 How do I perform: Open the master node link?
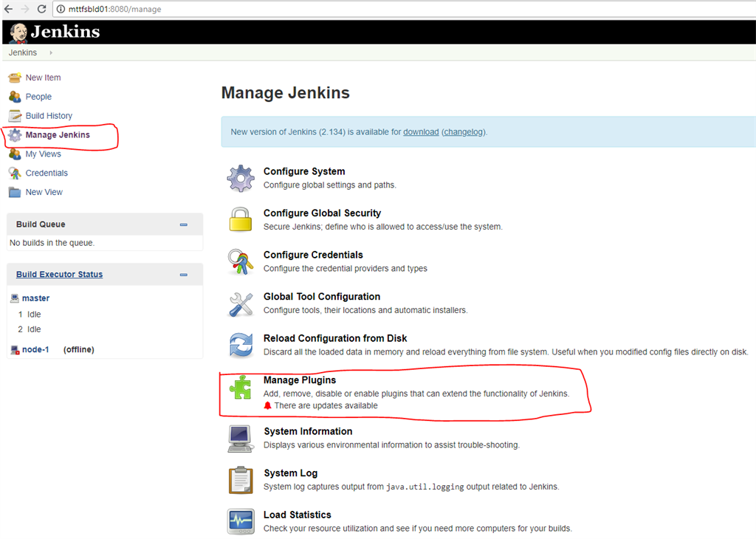pyautogui.click(x=35, y=298)
